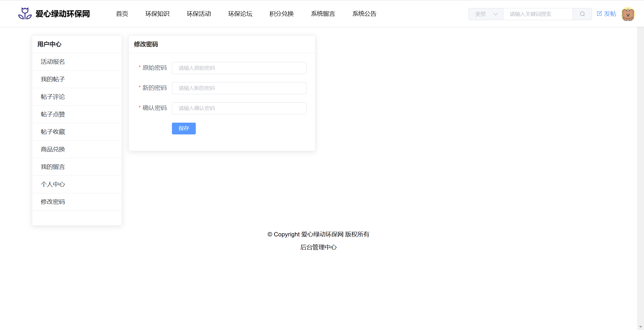The image size is (644, 330).
Task: Go to 环保知识 menu item
Action: 157,14
